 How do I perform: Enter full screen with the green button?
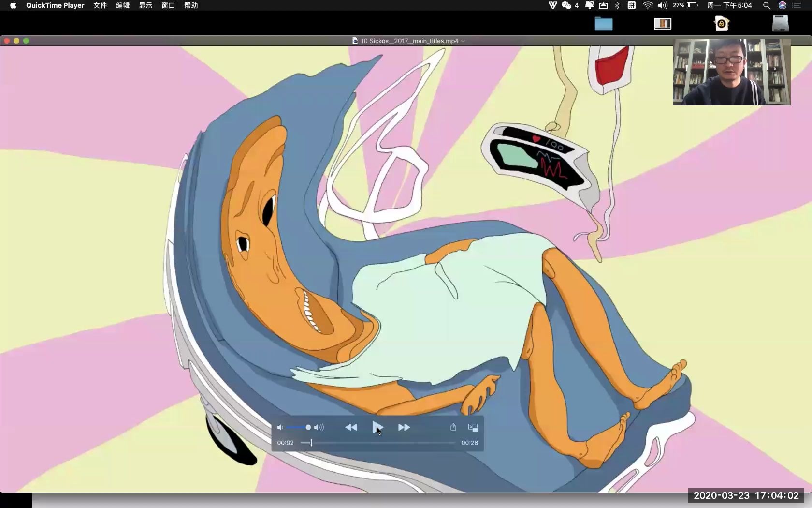26,41
